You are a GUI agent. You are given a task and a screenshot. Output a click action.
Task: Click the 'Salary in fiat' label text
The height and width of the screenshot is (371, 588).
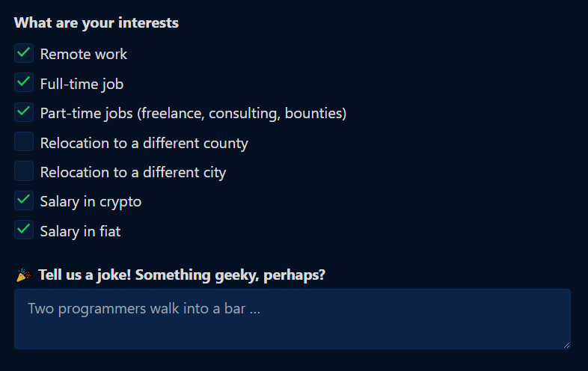click(80, 231)
